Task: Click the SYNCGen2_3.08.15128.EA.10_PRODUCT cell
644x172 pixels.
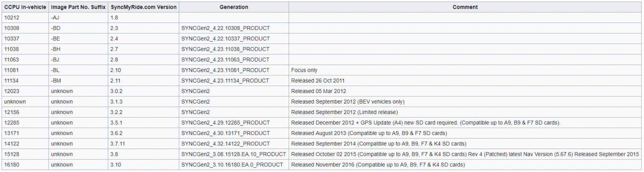Action: coord(234,154)
